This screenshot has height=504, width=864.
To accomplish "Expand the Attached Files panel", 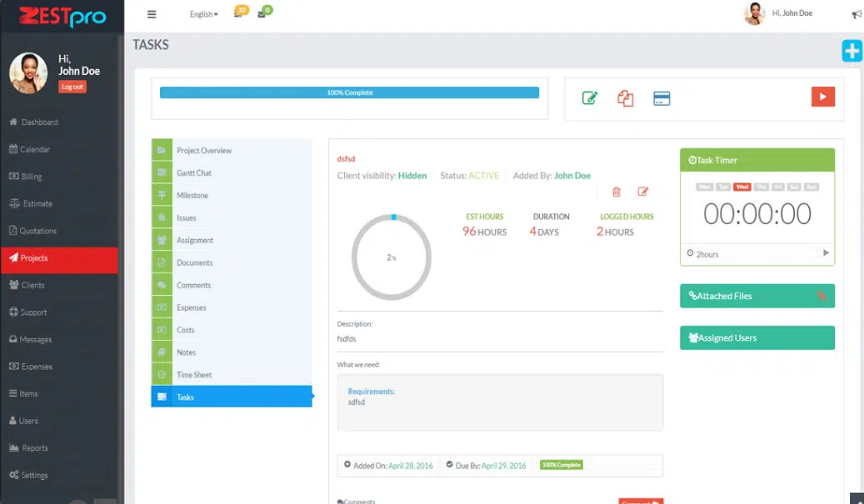I will (x=757, y=296).
